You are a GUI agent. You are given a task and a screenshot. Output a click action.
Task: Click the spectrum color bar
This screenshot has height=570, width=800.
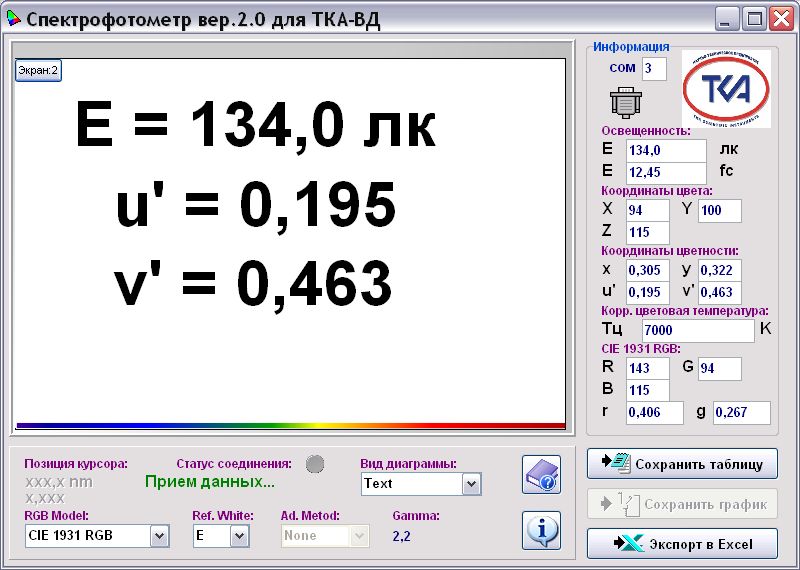coord(290,425)
